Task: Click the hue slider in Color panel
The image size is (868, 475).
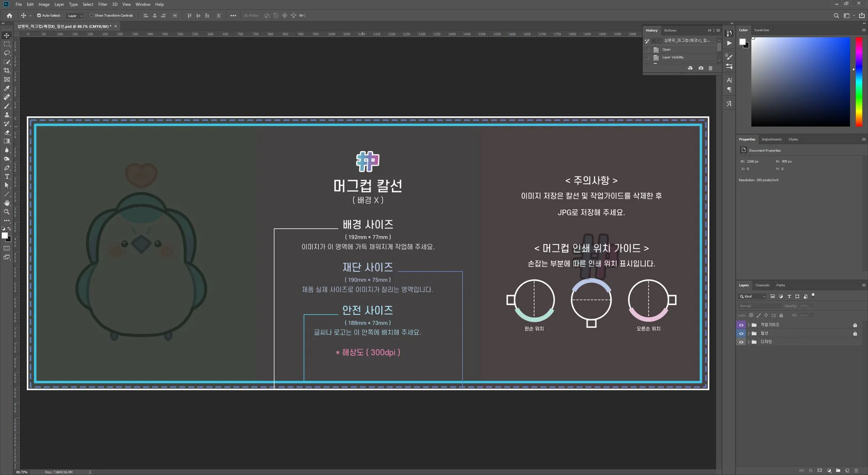Action: click(x=859, y=82)
